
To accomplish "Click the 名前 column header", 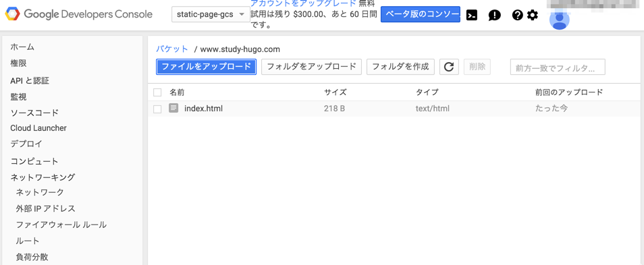I will pos(178,92).
